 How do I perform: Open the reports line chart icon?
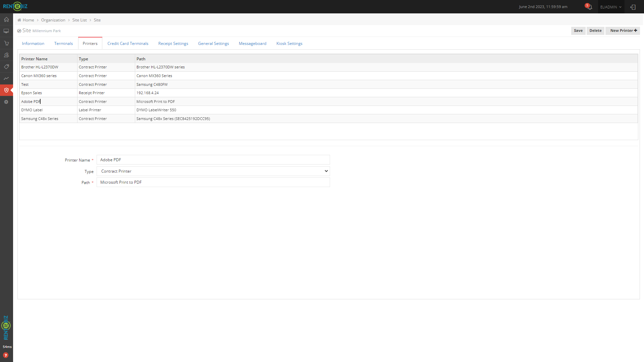6,78
